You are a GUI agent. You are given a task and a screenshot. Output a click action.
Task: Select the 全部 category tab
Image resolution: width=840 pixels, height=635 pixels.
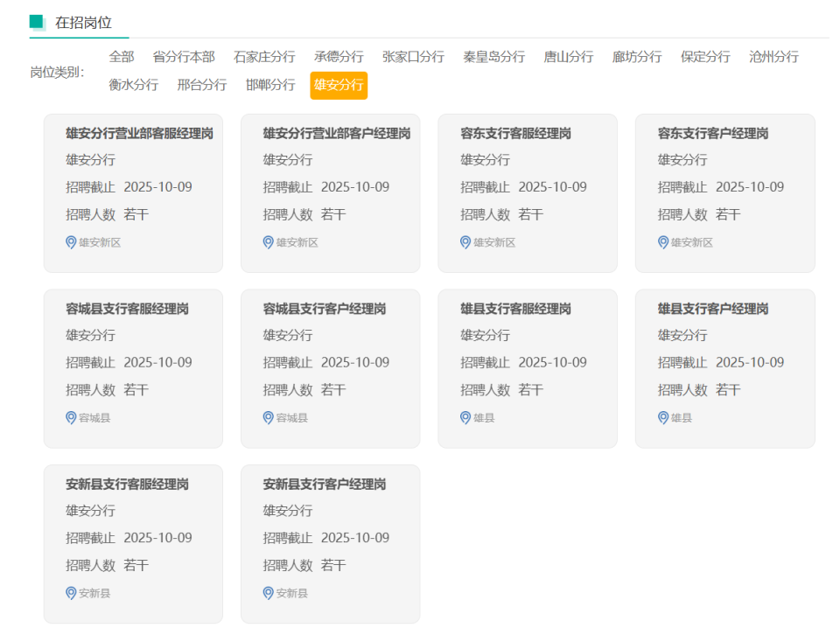122,57
